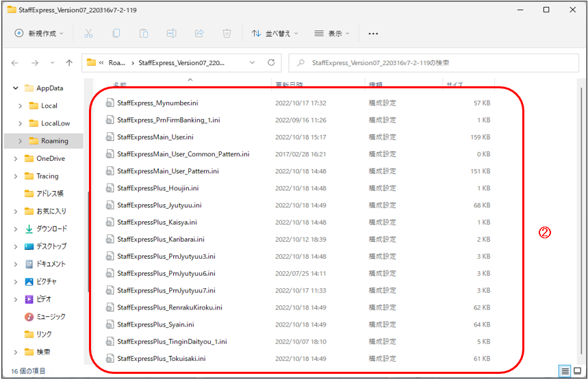The width and height of the screenshot is (588, 380).
Task: Open the 並べ替え sort menu
Action: tap(275, 34)
